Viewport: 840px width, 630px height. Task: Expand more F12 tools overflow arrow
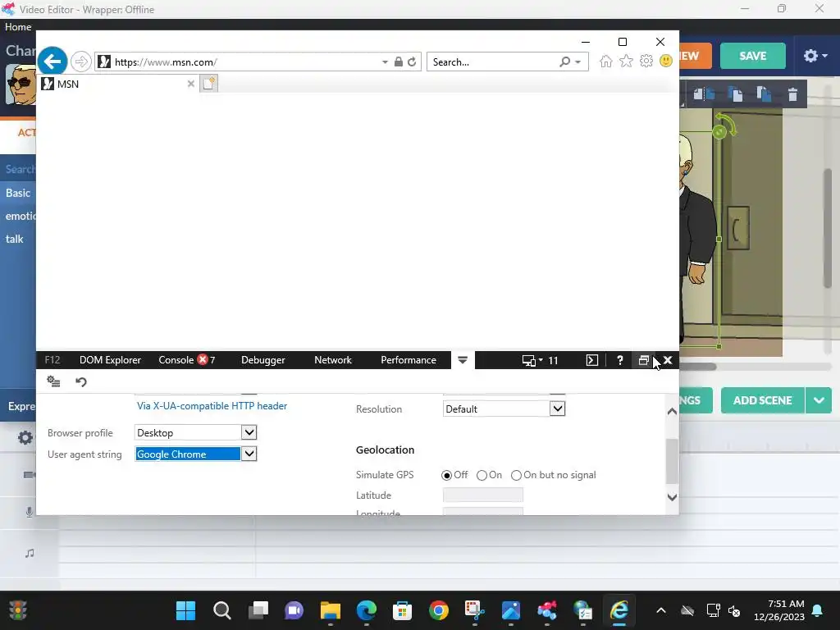[x=463, y=360]
